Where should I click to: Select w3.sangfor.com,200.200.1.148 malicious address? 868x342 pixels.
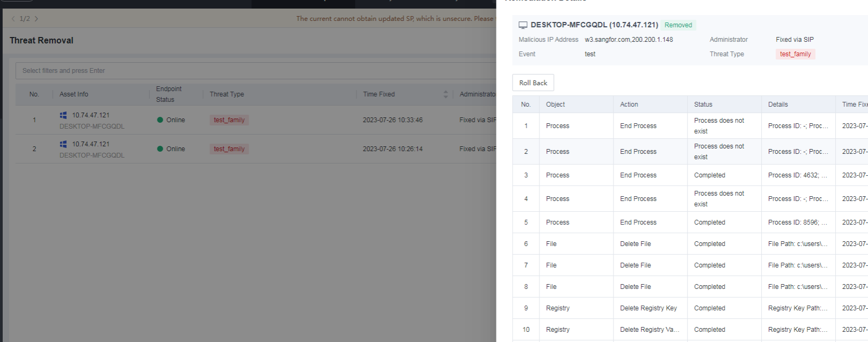pyautogui.click(x=629, y=40)
